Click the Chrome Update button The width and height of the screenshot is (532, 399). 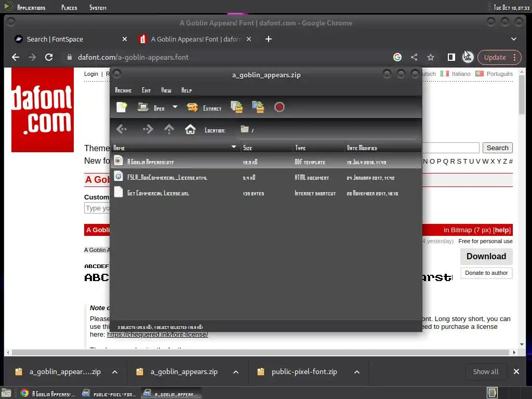coord(495,57)
